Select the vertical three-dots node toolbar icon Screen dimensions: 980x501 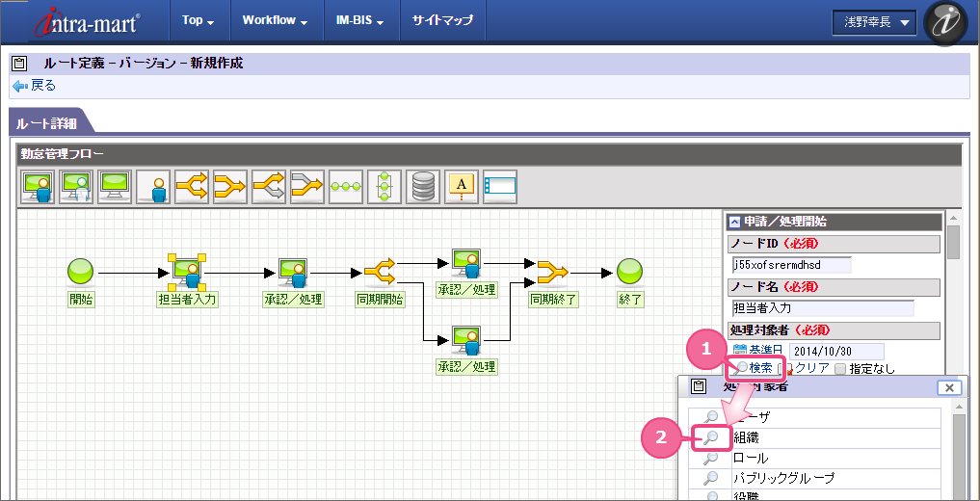point(384,187)
